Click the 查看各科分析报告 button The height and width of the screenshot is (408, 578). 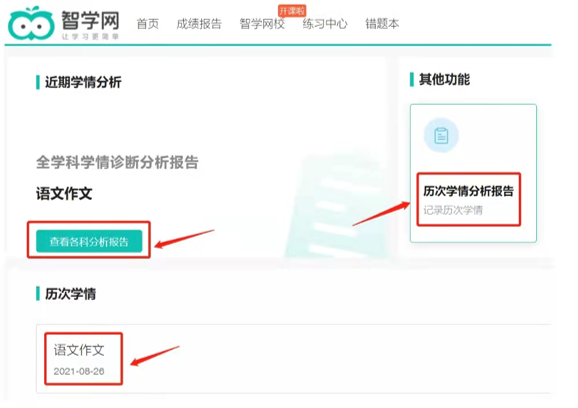tap(89, 241)
